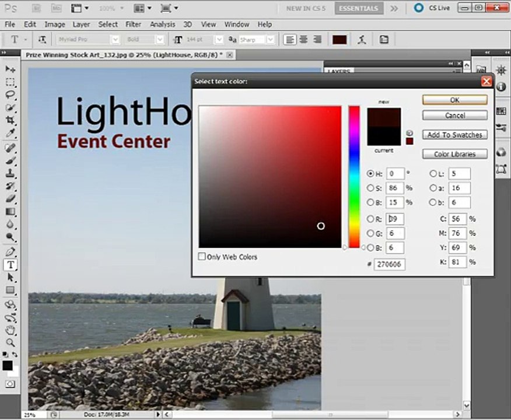Image resolution: width=511 pixels, height=420 pixels.
Task: Toggle the Character and Paragraph panels
Action: point(384,40)
